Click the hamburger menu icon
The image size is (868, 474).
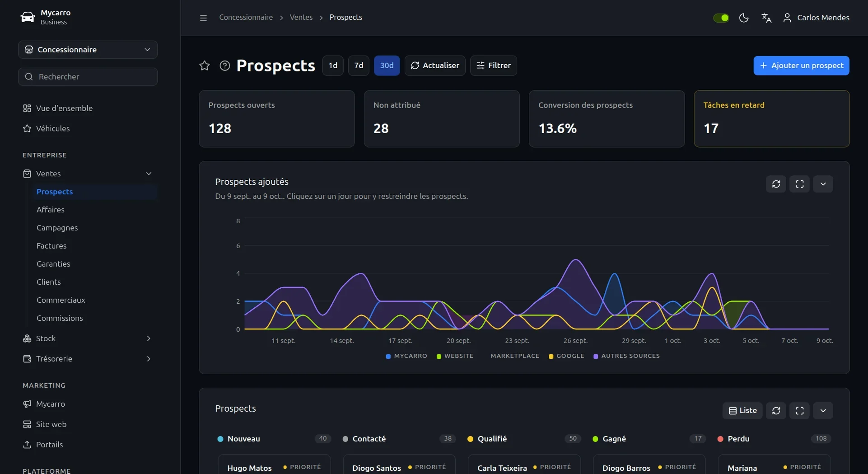(203, 18)
